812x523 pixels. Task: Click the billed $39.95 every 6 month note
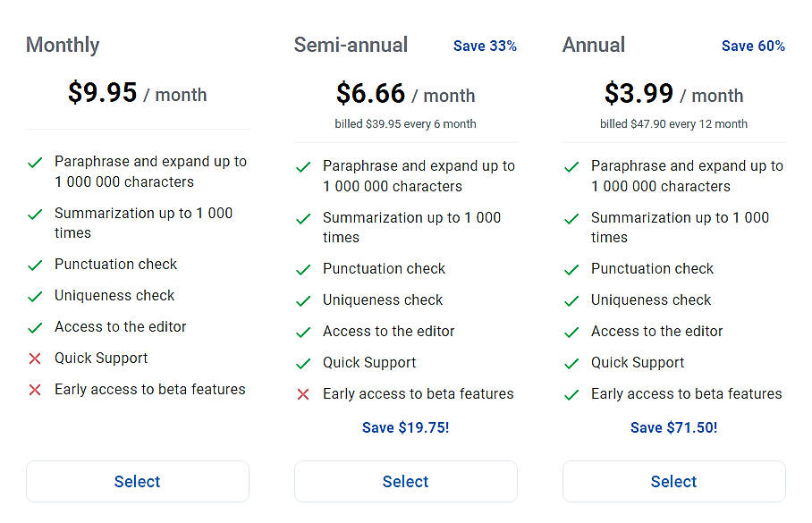pos(405,123)
